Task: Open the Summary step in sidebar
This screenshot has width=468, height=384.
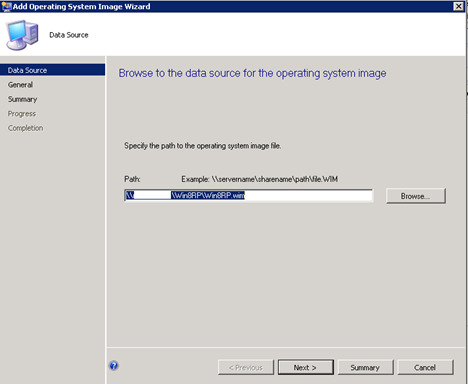Action: click(23, 99)
